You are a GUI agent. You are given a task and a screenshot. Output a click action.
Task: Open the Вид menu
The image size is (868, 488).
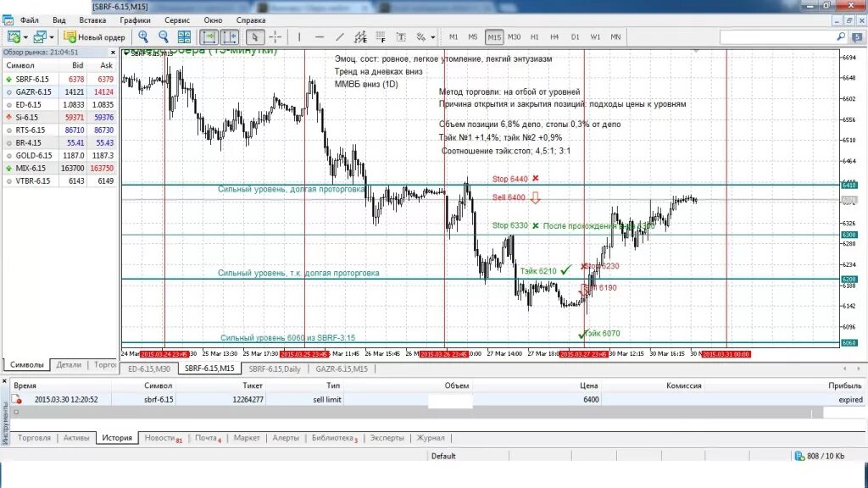coord(59,20)
